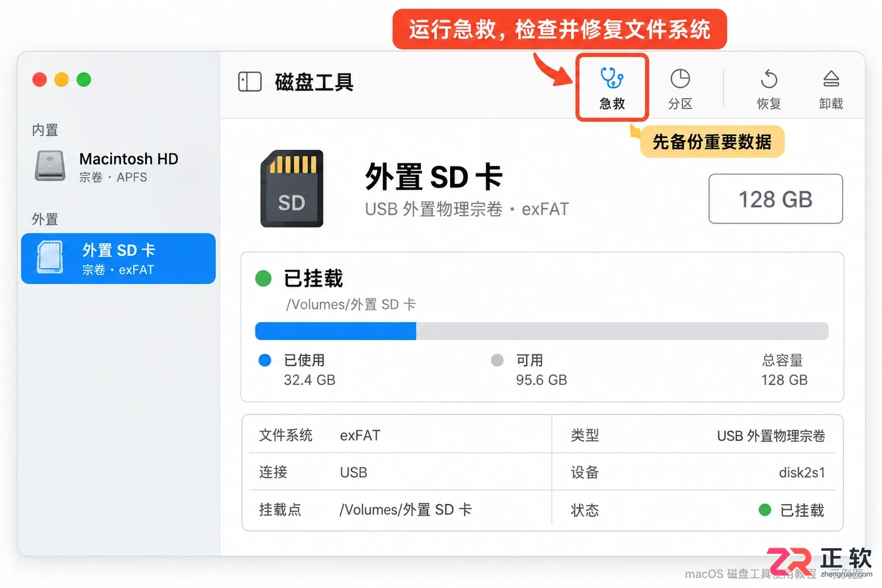Run First Aid (急救) on the disk
882x588 pixels.
tap(612, 88)
